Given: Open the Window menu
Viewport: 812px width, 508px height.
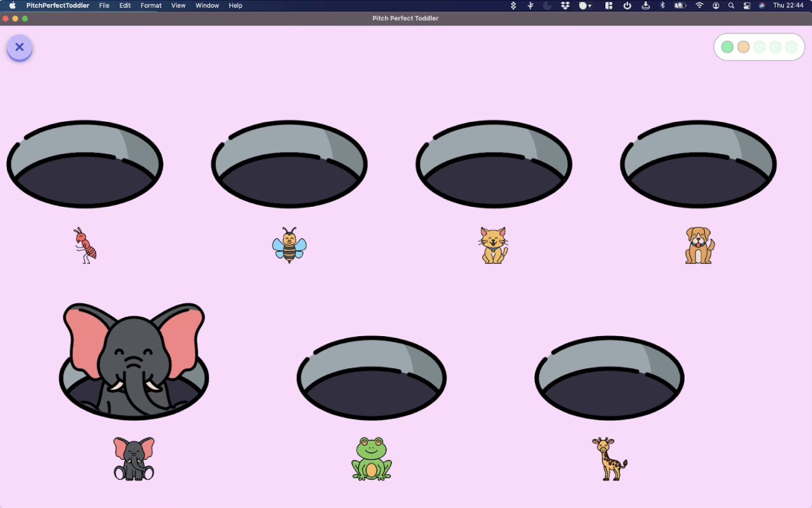Looking at the screenshot, I should 207,6.
